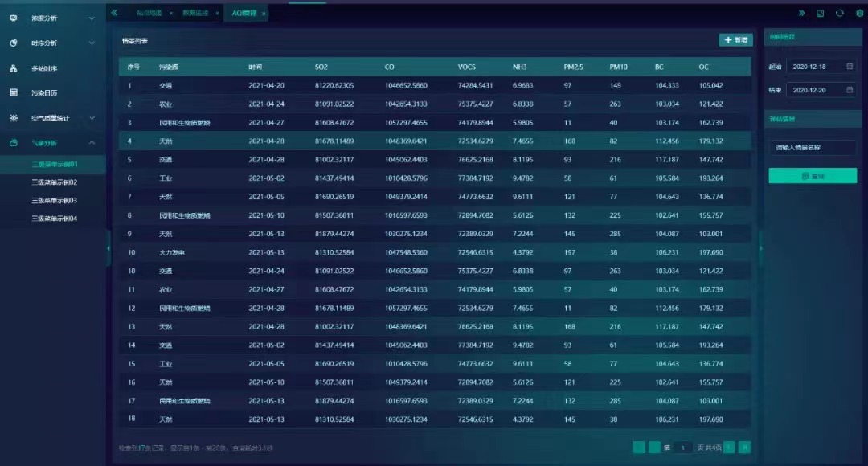This screenshot has height=466, width=868.
Task: Close the AQI管理 tab
Action: click(264, 13)
